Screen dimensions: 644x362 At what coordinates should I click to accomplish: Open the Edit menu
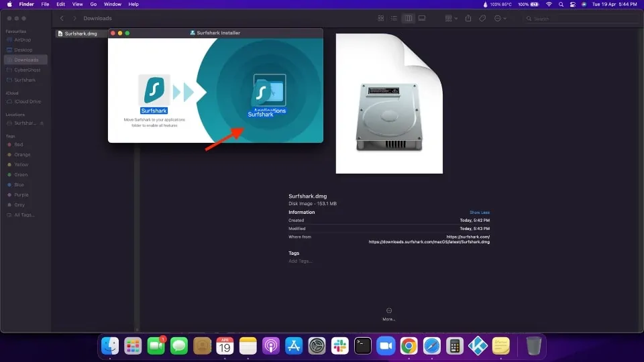61,5
